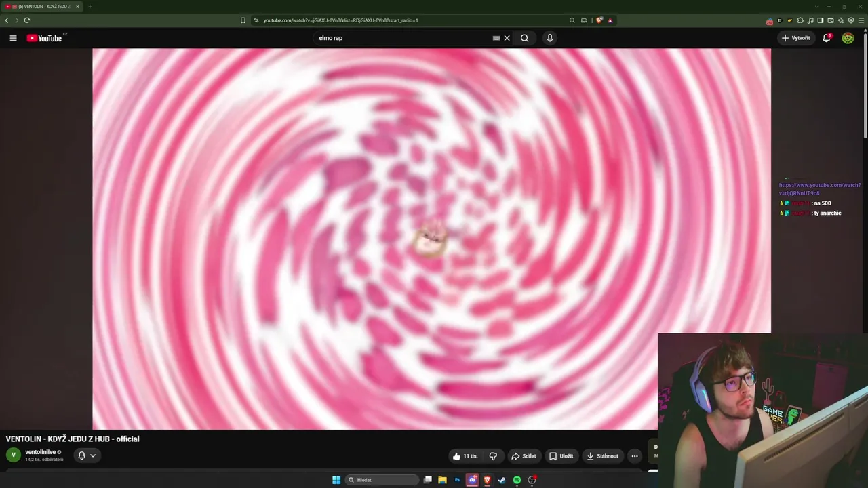Image resolution: width=868 pixels, height=488 pixels.
Task: Open Photoshop from the taskbar
Action: coord(457,480)
